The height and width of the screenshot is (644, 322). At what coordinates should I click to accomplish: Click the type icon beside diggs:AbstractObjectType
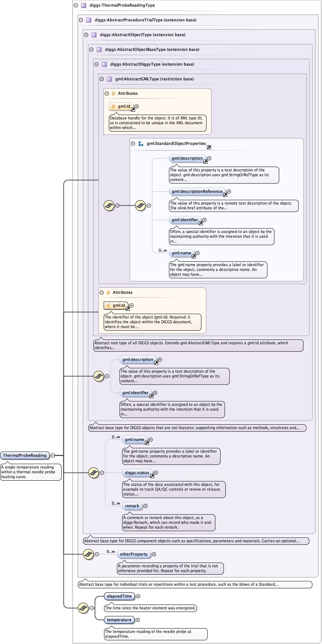94,35
